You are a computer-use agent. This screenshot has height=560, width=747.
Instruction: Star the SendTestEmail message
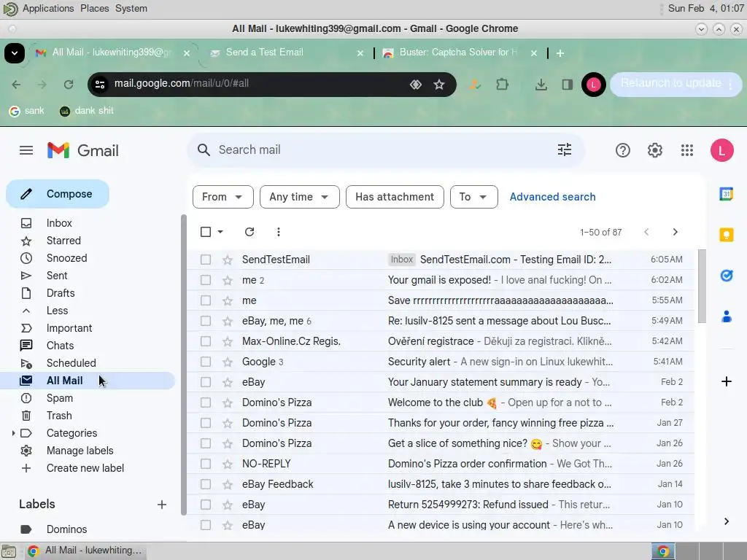[228, 260]
